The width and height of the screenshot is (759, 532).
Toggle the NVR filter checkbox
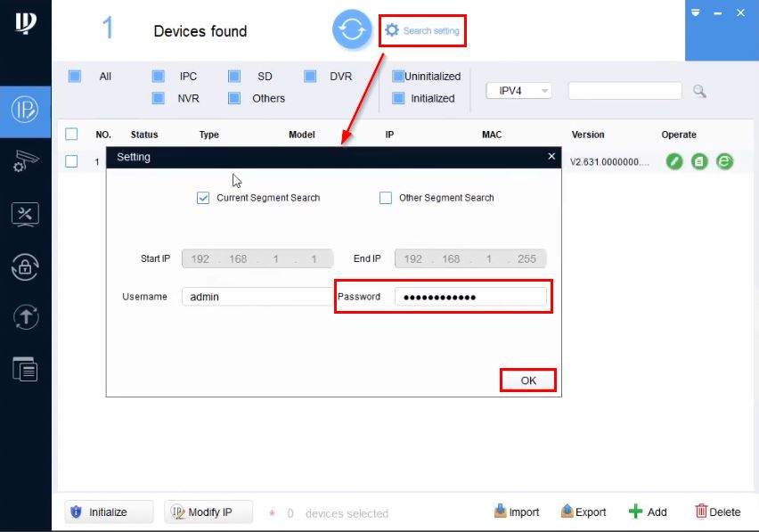click(x=159, y=98)
